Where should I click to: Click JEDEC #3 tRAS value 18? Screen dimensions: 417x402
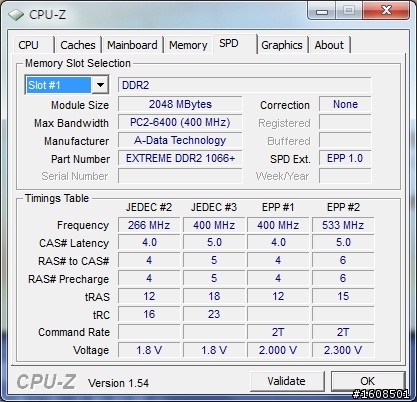214,296
